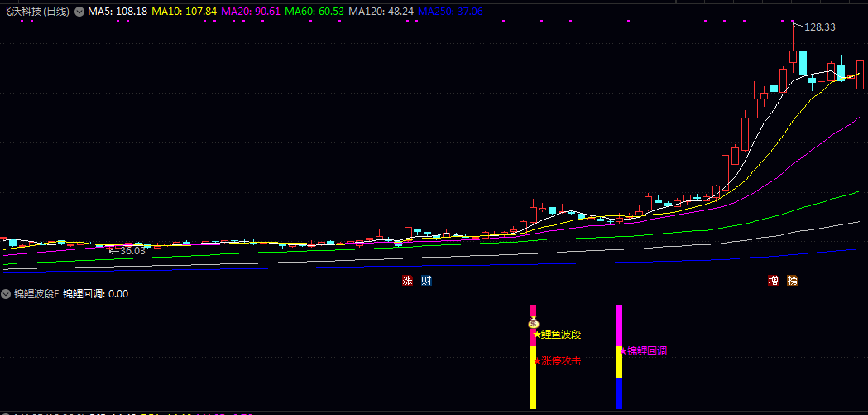Click the blue 财 event icon

click(x=426, y=281)
